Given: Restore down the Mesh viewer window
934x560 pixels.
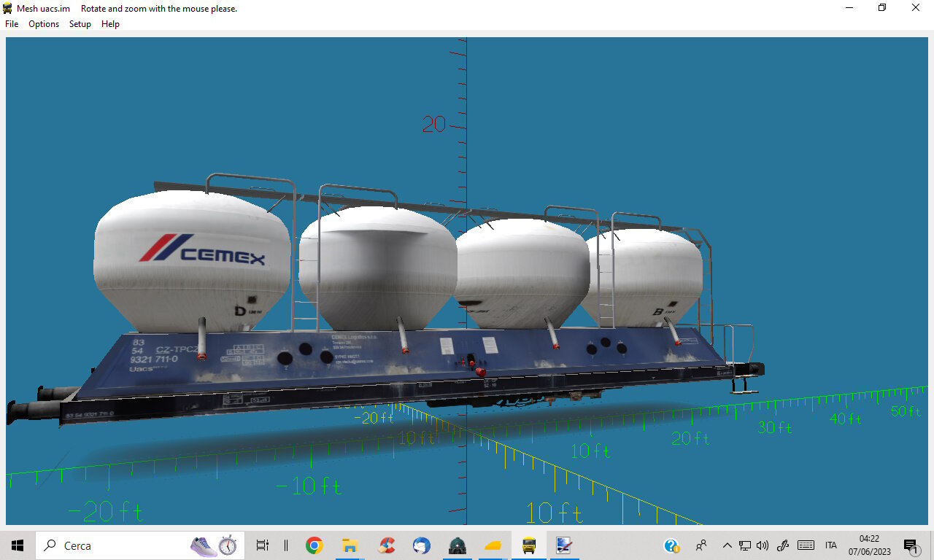Looking at the screenshot, I should pyautogui.click(x=882, y=8).
